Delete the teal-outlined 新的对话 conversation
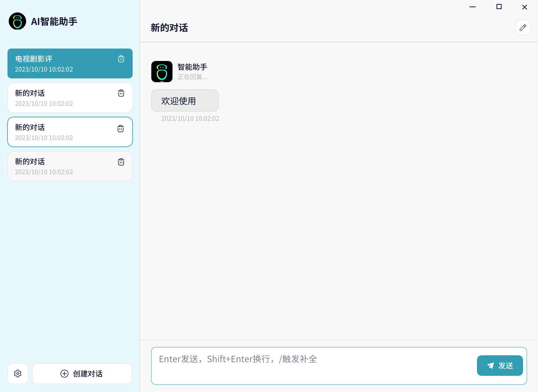Image resolution: width=538 pixels, height=392 pixels. [120, 128]
